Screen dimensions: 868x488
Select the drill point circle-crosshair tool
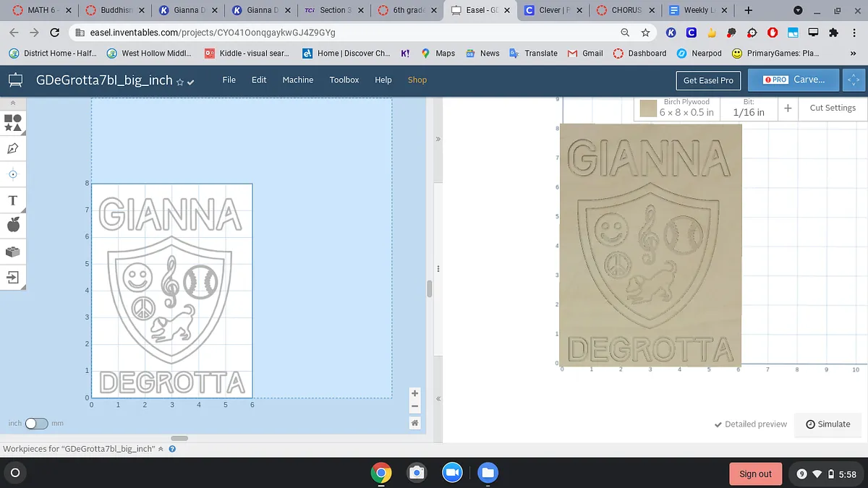(x=12, y=174)
